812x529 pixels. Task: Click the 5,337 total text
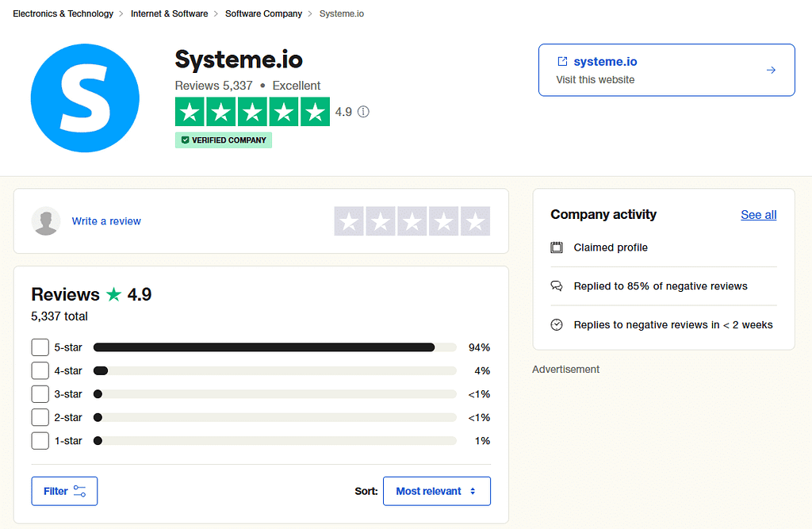point(59,316)
